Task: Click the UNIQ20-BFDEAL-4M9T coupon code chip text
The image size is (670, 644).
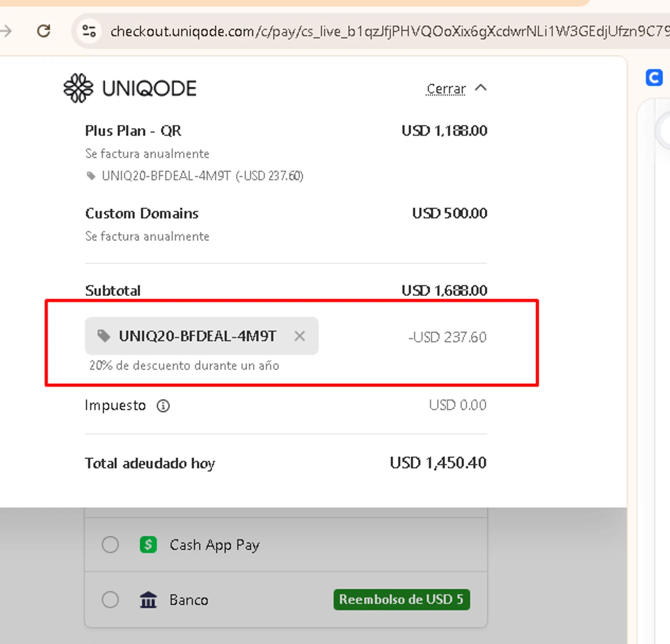Action: pos(197,336)
